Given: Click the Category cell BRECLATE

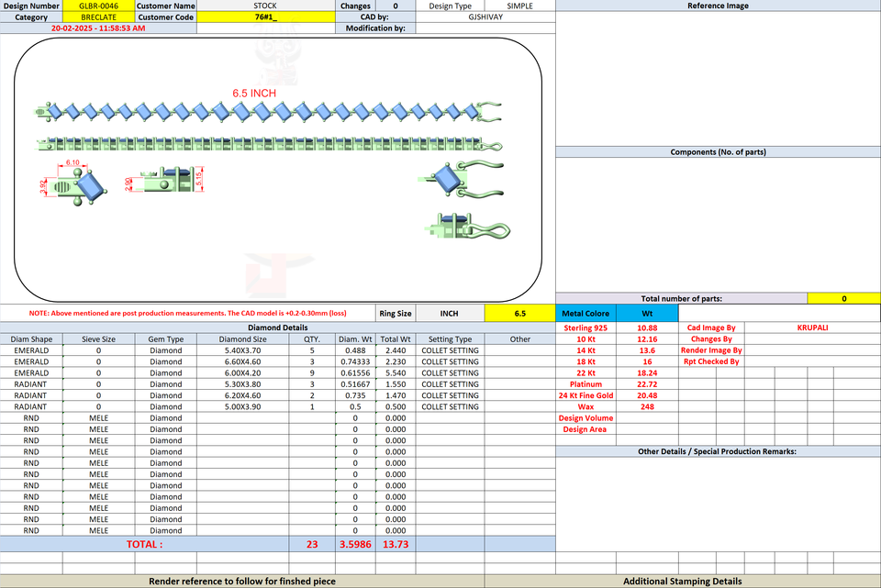Looking at the screenshot, I should click(x=98, y=17).
